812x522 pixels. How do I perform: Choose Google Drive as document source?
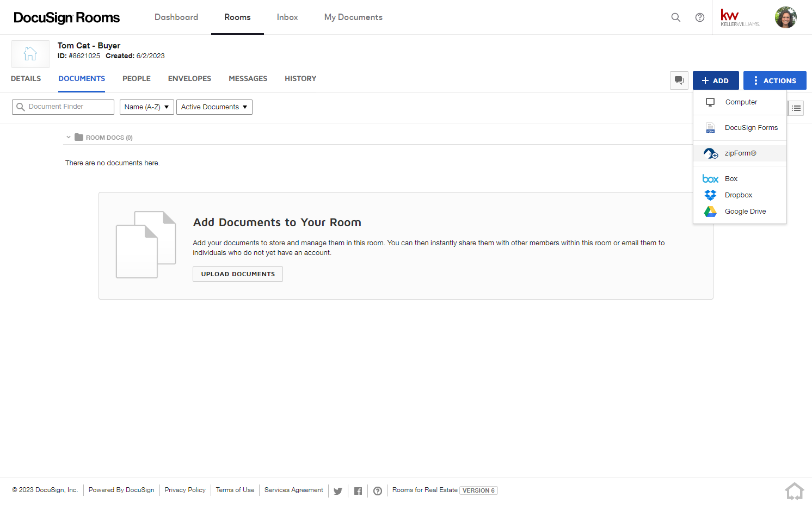740,212
